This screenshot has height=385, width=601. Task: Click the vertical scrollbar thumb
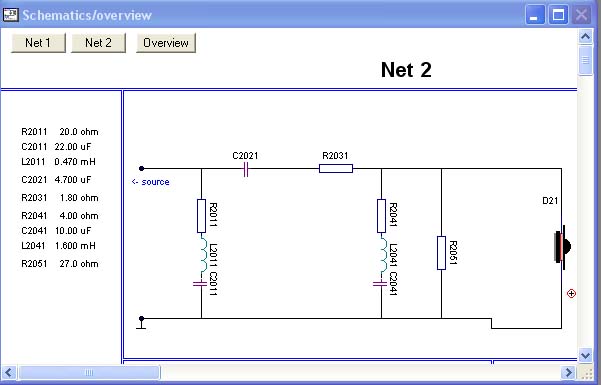585,60
